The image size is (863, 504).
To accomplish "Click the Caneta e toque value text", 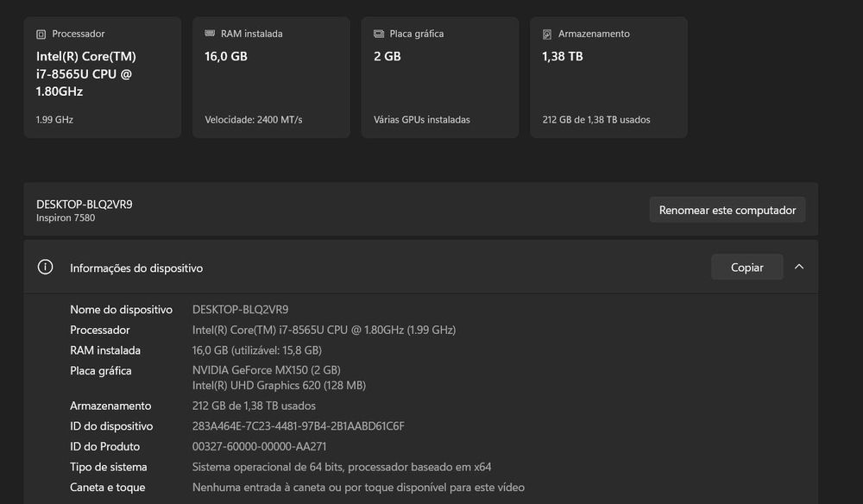I will click(x=358, y=488).
